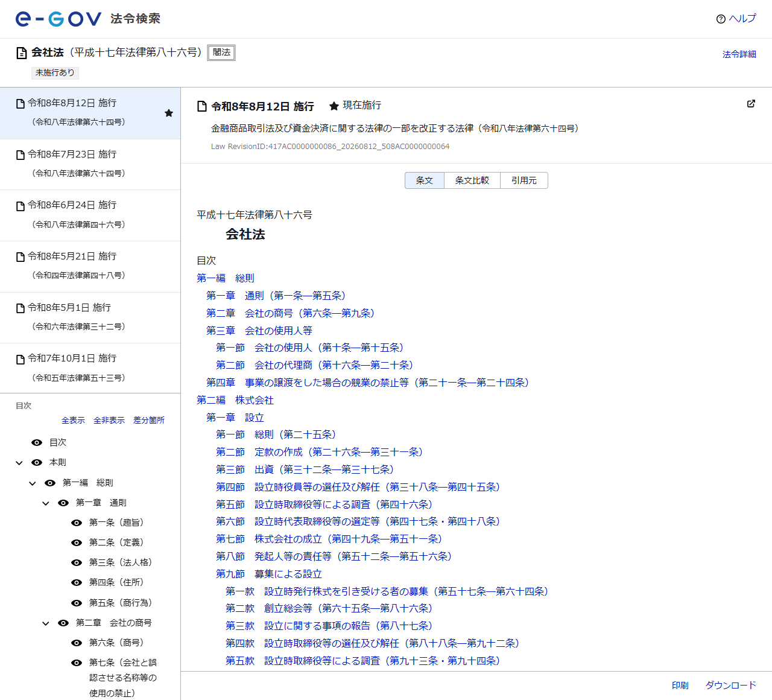Open the 法令詳細 link
This screenshot has width=772, height=700.
pyautogui.click(x=739, y=54)
